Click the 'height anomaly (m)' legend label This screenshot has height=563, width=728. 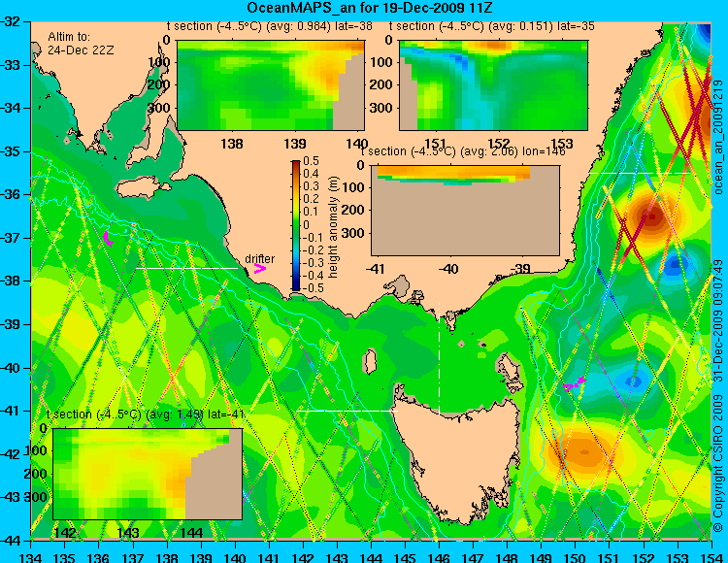coord(333,227)
